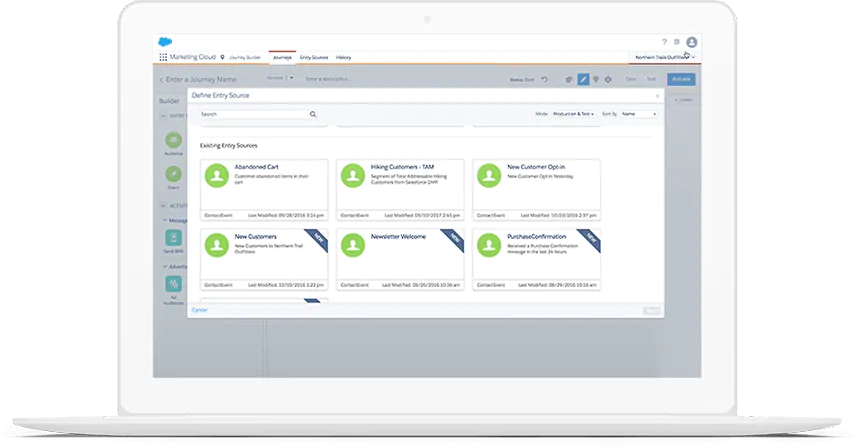Choose the Newsletter Welcome contact icon
Image resolution: width=857 pixels, height=447 pixels.
coord(353,245)
